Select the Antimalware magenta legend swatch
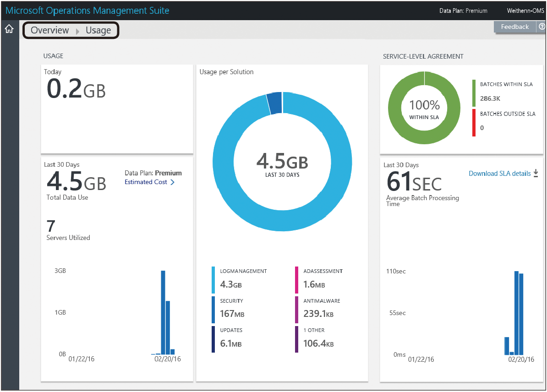The width and height of the screenshot is (547, 392). click(x=296, y=310)
